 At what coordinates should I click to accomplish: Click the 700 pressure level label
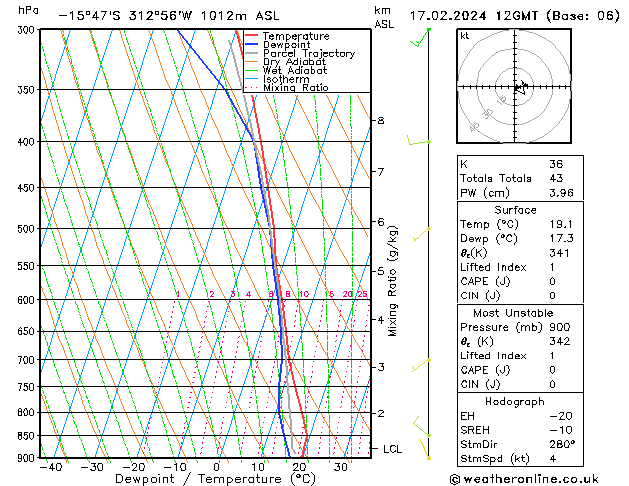coord(28,360)
